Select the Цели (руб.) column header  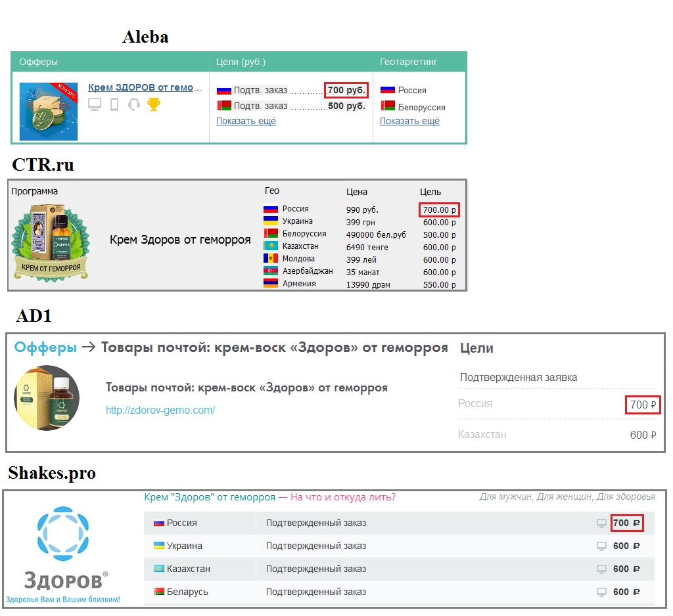click(241, 62)
